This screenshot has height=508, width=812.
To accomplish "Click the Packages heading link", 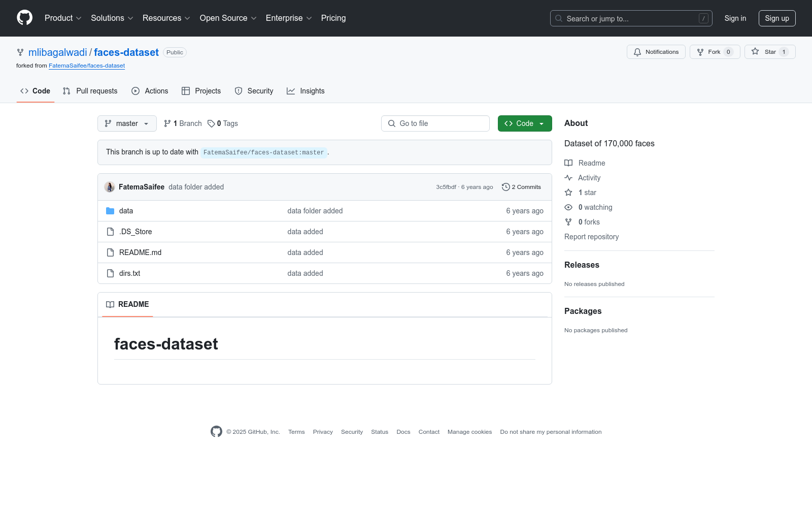I will coord(583,311).
